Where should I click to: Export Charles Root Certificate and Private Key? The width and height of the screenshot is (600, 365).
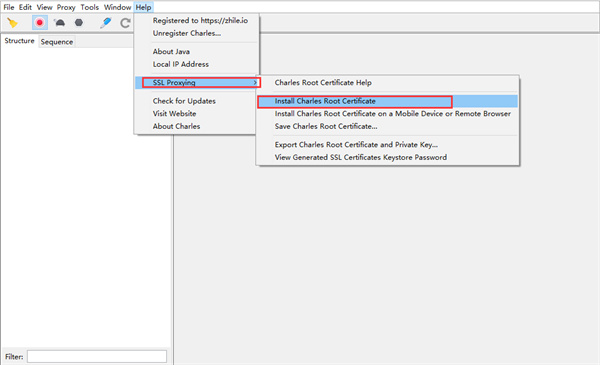click(x=388, y=145)
